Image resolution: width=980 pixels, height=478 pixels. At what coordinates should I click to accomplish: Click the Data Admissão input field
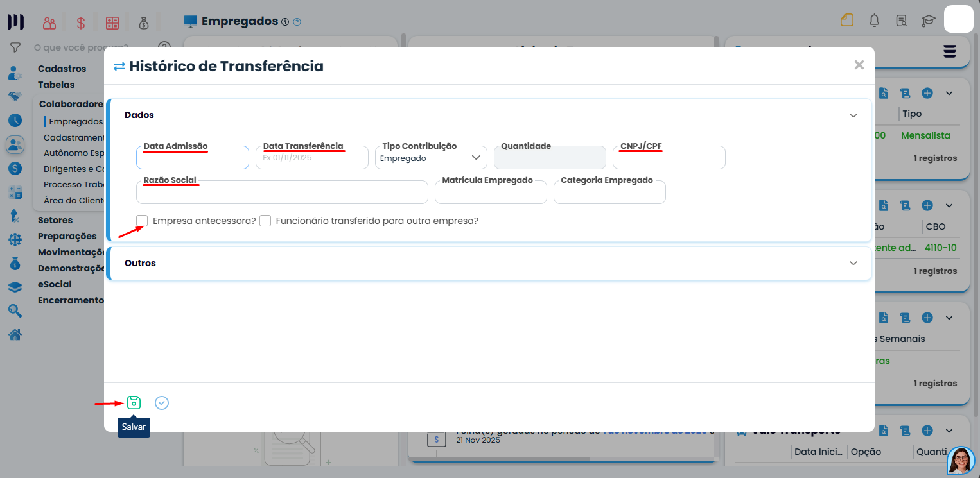pos(192,158)
